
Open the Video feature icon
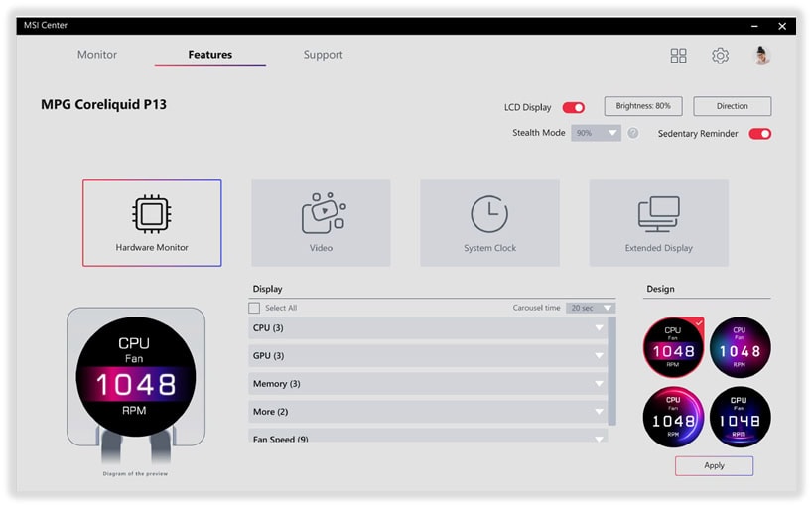pyautogui.click(x=322, y=213)
